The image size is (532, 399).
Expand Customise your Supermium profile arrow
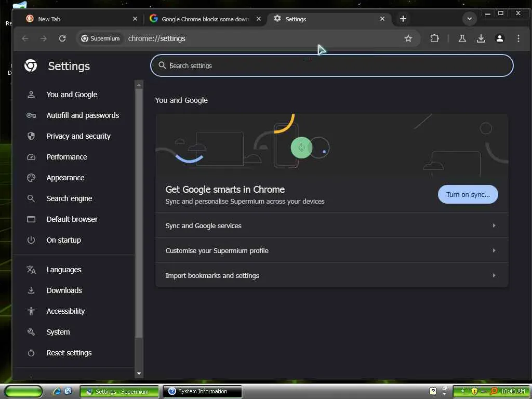pos(494,250)
